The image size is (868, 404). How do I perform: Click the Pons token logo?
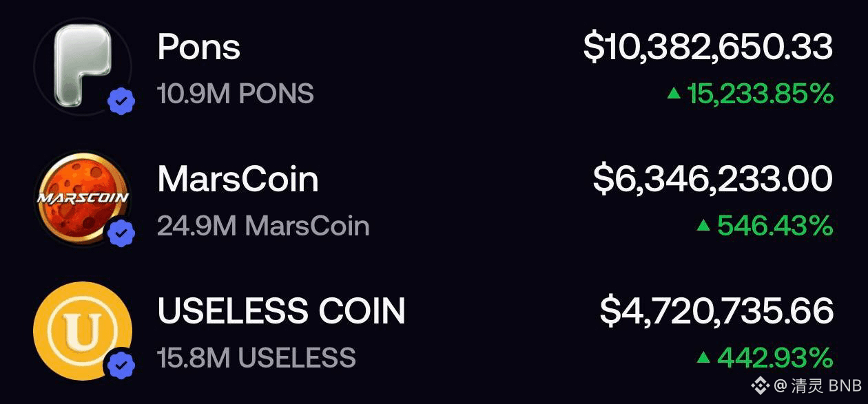(83, 65)
